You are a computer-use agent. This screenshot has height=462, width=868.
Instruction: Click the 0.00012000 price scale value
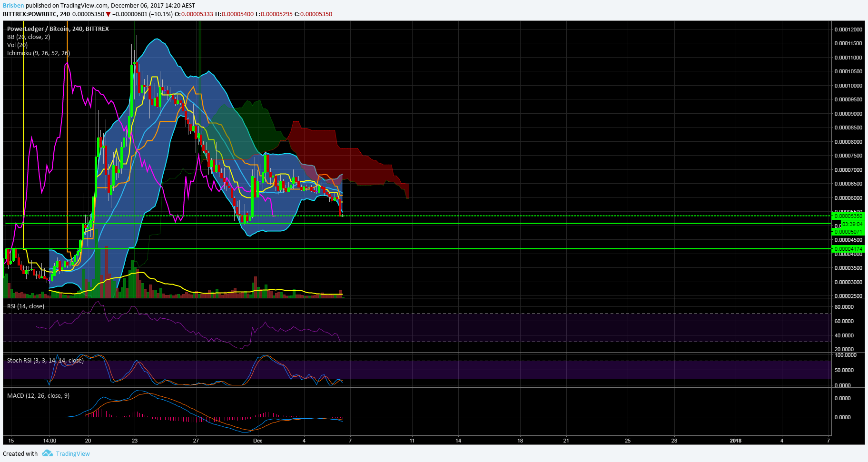pos(848,29)
